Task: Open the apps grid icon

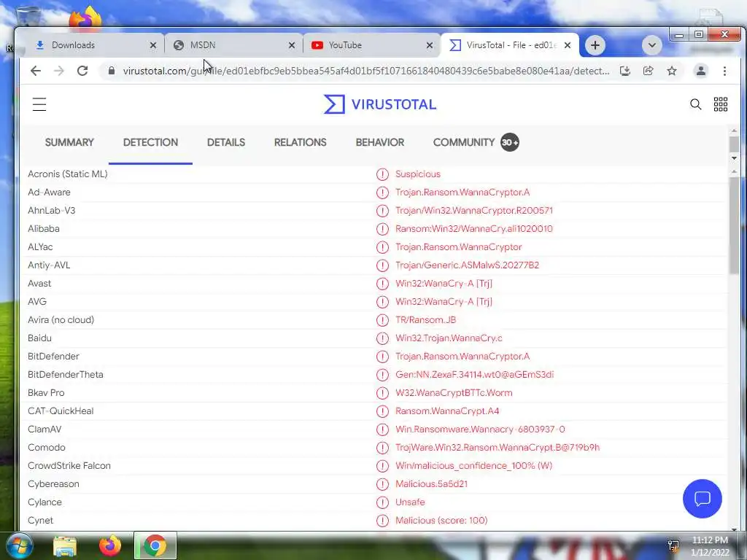Action: click(720, 104)
